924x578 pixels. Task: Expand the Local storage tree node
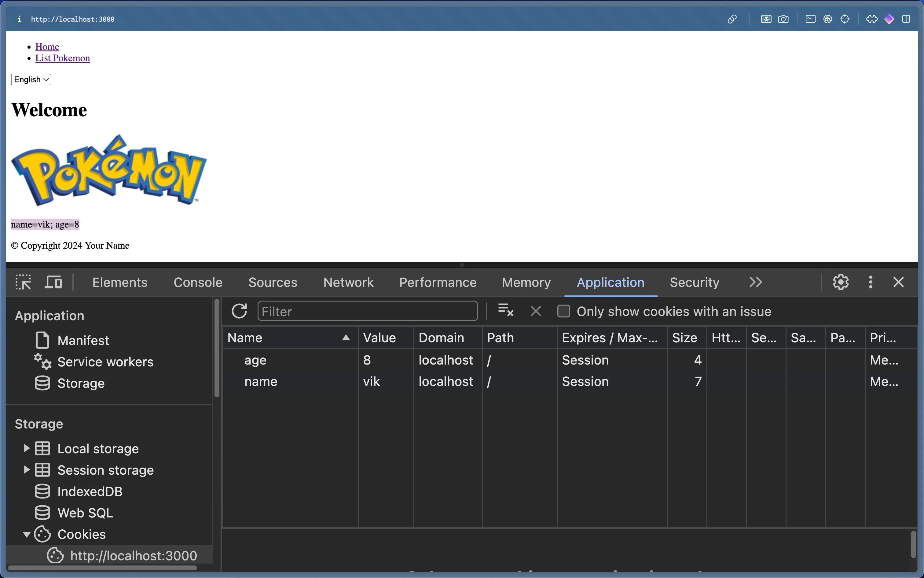(26, 448)
